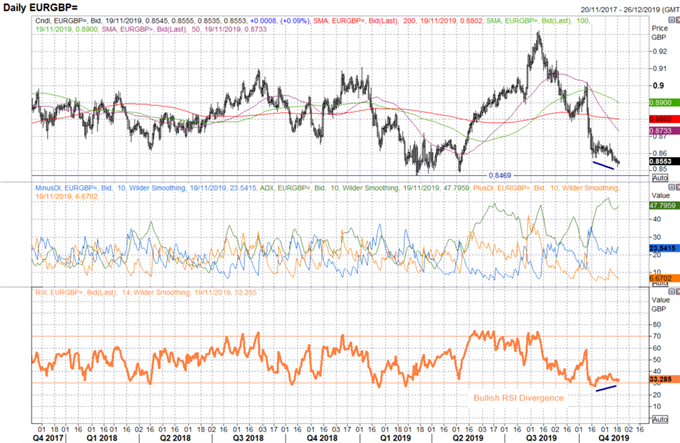680x443 pixels.
Task: Click the orange PlusDI legend entry
Action: coord(546,188)
